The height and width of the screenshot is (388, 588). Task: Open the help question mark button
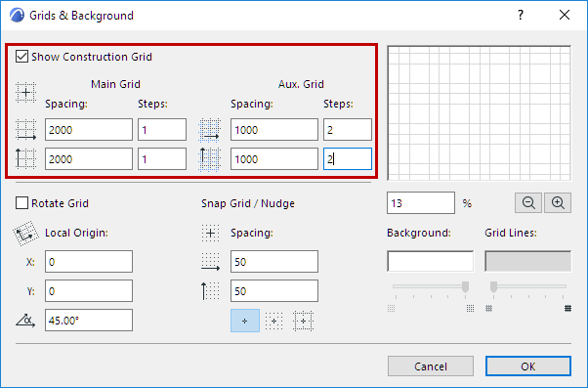pyautogui.click(x=521, y=15)
